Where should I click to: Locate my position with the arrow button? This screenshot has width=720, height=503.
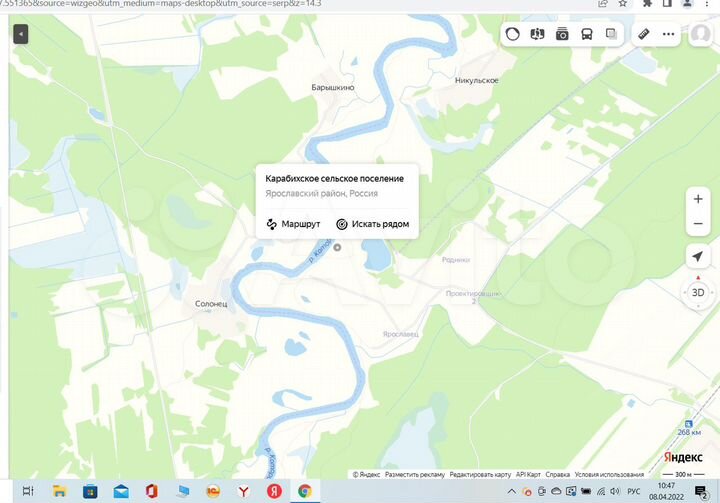pyautogui.click(x=698, y=256)
